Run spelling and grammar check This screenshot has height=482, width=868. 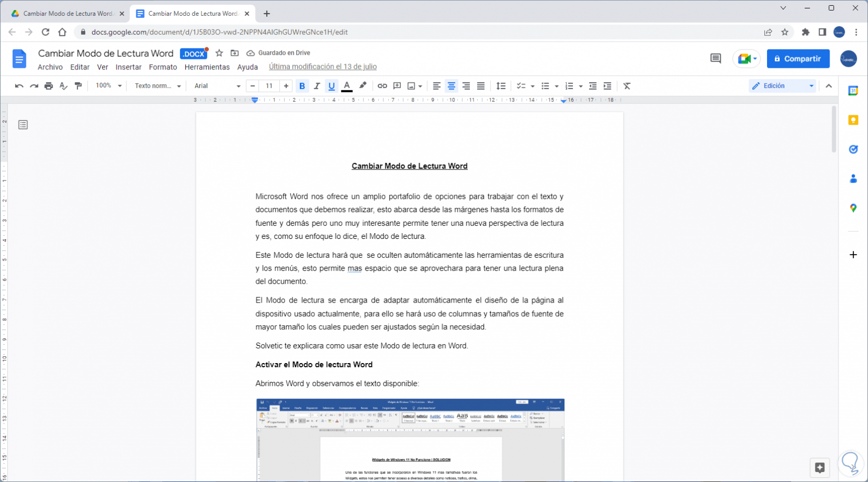tap(63, 86)
